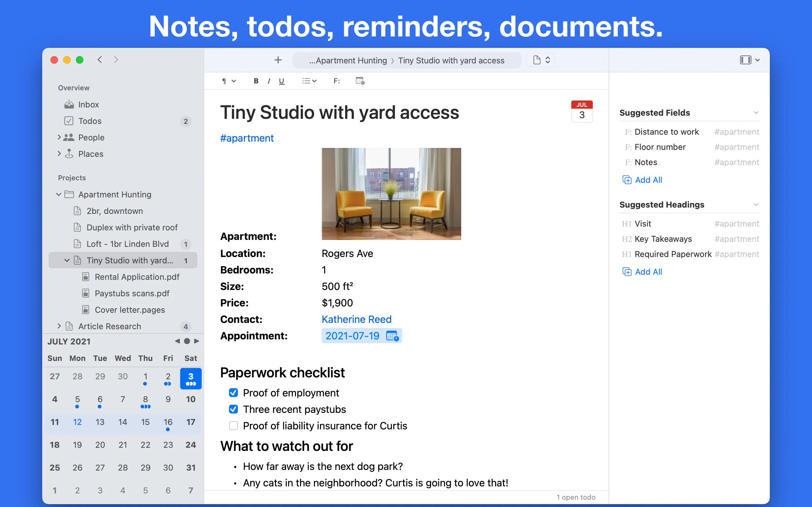Apply italic formatting from the toolbar
The height and width of the screenshot is (507, 812).
point(269,81)
